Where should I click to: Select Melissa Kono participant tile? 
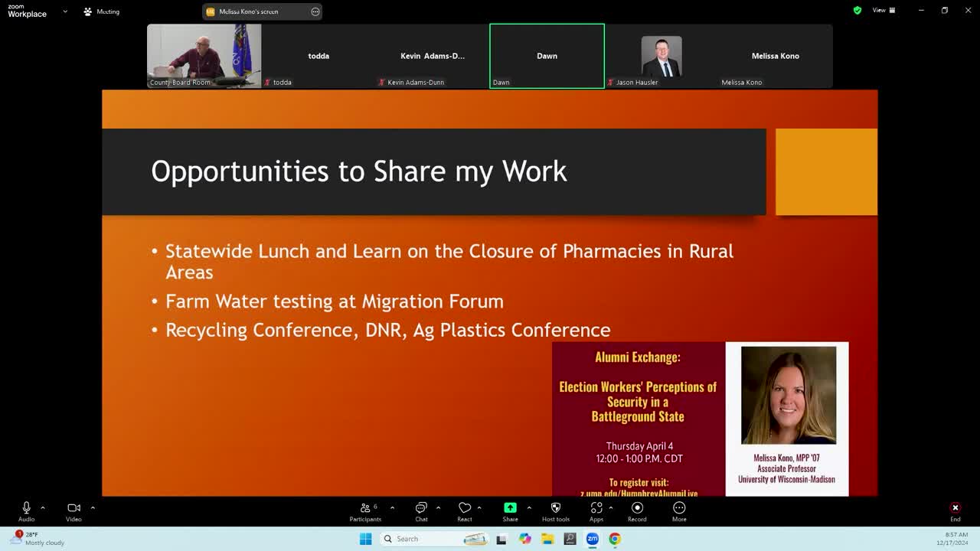pyautogui.click(x=776, y=56)
